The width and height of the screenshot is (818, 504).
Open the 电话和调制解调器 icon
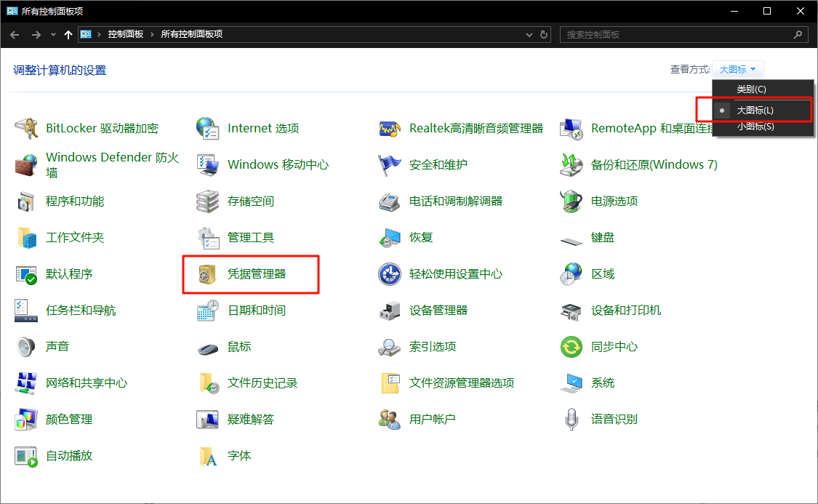389,201
